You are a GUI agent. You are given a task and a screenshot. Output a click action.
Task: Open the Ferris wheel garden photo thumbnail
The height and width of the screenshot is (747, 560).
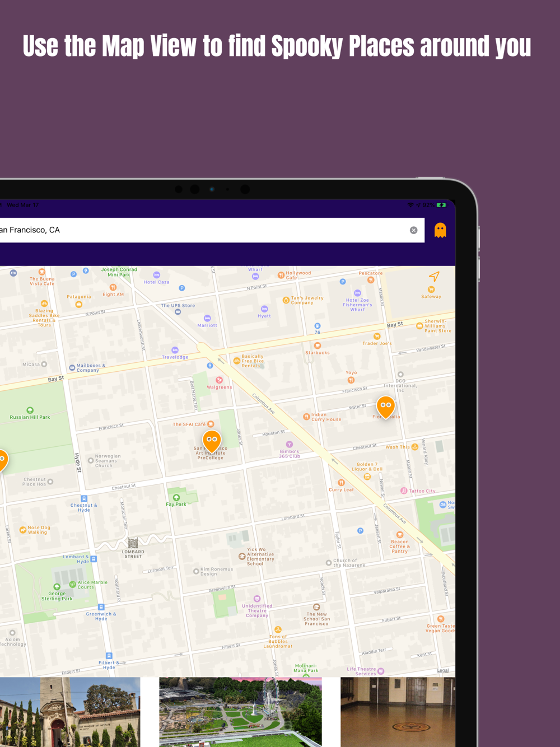(x=240, y=712)
